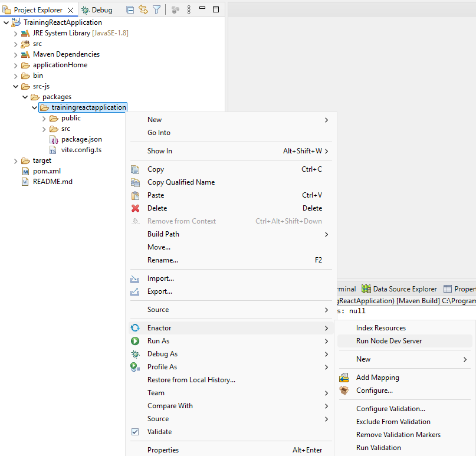This screenshot has height=456, width=476.
Task: Expand the Maven Dependencies node
Action: coord(16,54)
